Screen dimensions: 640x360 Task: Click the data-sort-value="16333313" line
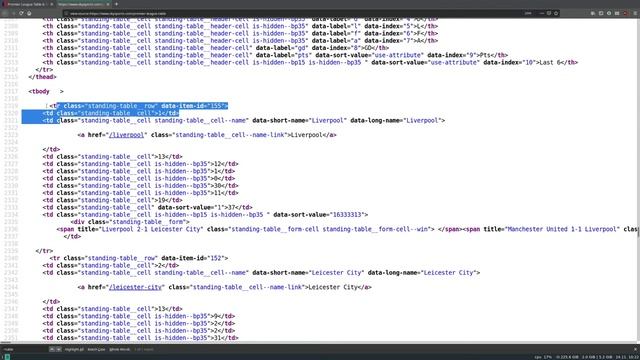pyautogui.click(x=205, y=215)
